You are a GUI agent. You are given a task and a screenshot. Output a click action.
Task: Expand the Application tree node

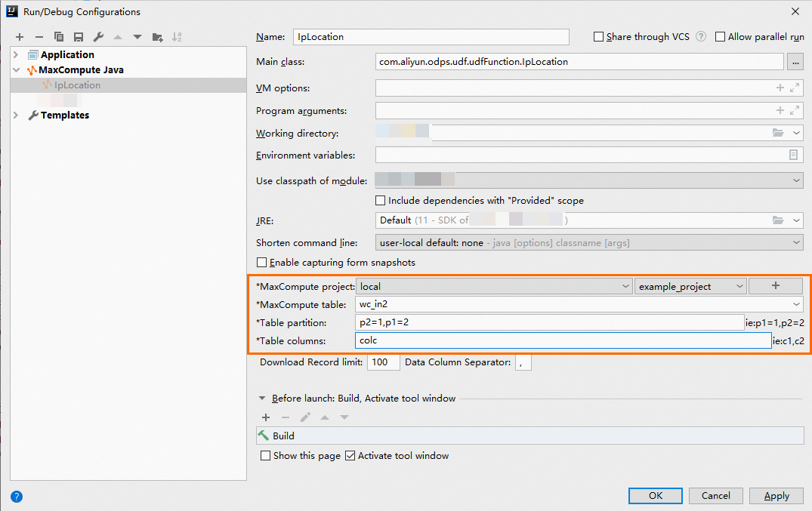(x=14, y=54)
